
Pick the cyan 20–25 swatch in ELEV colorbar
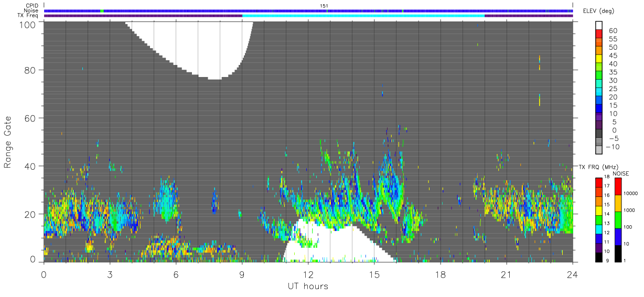coord(599,93)
